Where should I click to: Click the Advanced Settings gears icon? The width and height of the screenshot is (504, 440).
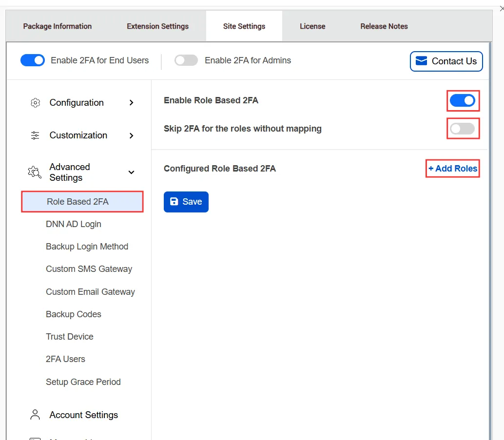(35, 172)
